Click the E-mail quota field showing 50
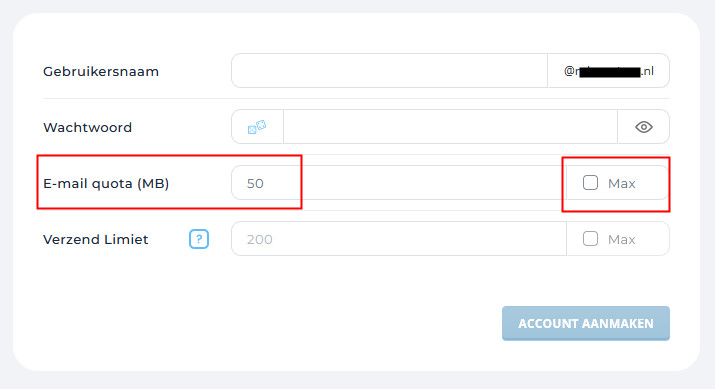 click(399, 183)
